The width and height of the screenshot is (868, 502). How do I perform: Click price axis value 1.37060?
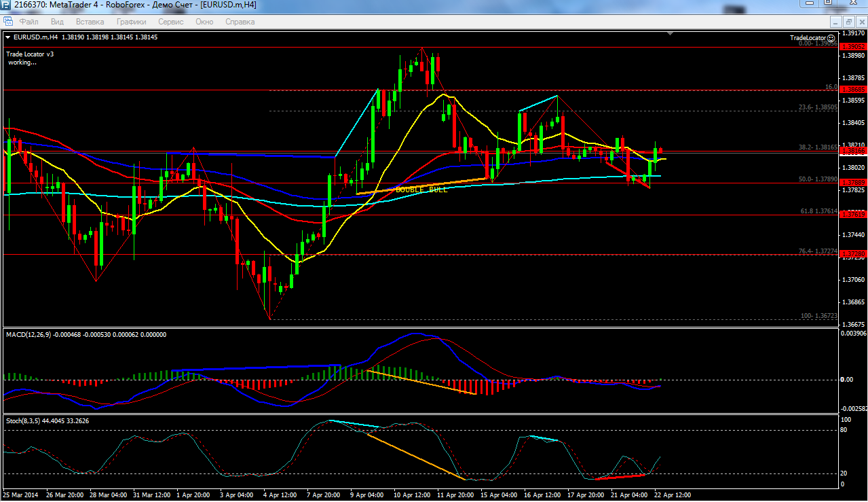coord(853,279)
